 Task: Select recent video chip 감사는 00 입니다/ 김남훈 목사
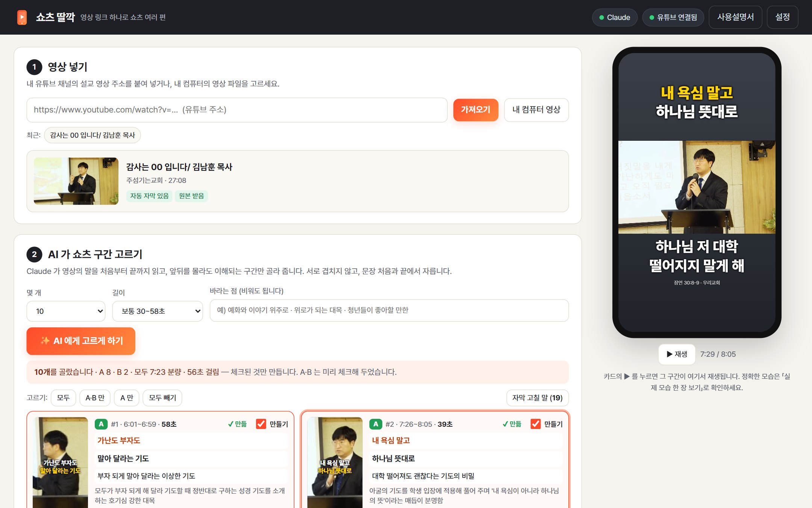[x=92, y=135]
